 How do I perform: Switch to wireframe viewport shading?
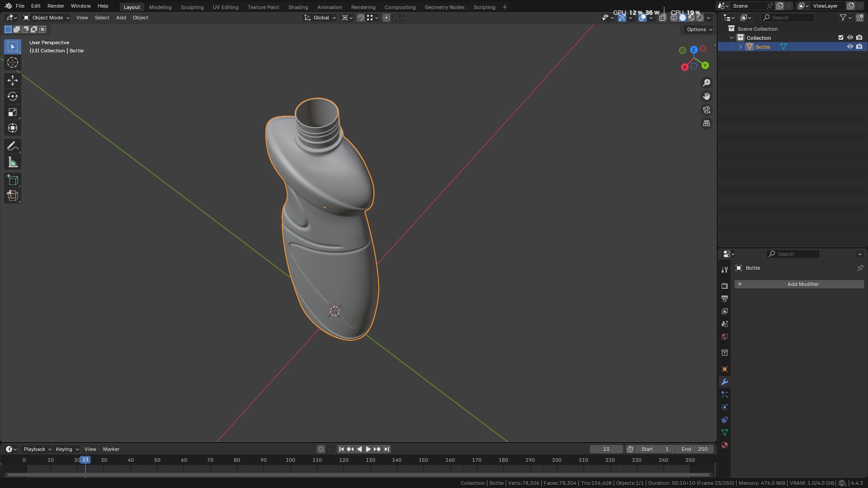click(674, 18)
